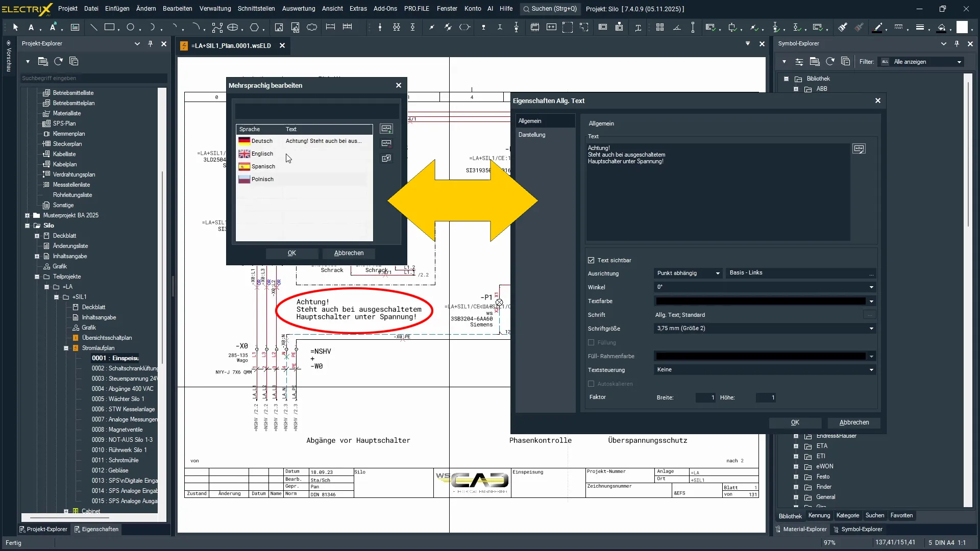Screen dimensions: 980x551
Task: Click the pointer selection tool
Action: tap(15, 28)
